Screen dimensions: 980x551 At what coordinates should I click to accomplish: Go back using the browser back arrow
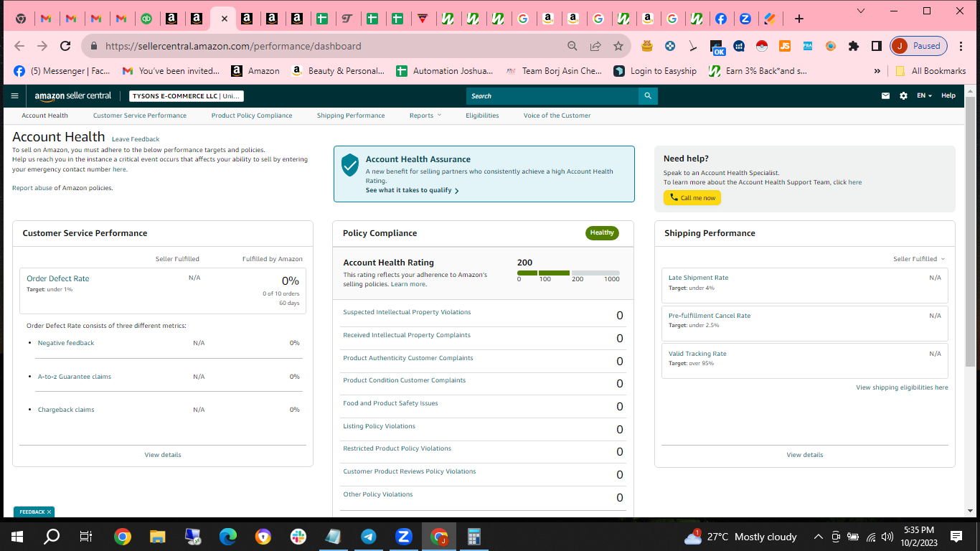[19, 46]
